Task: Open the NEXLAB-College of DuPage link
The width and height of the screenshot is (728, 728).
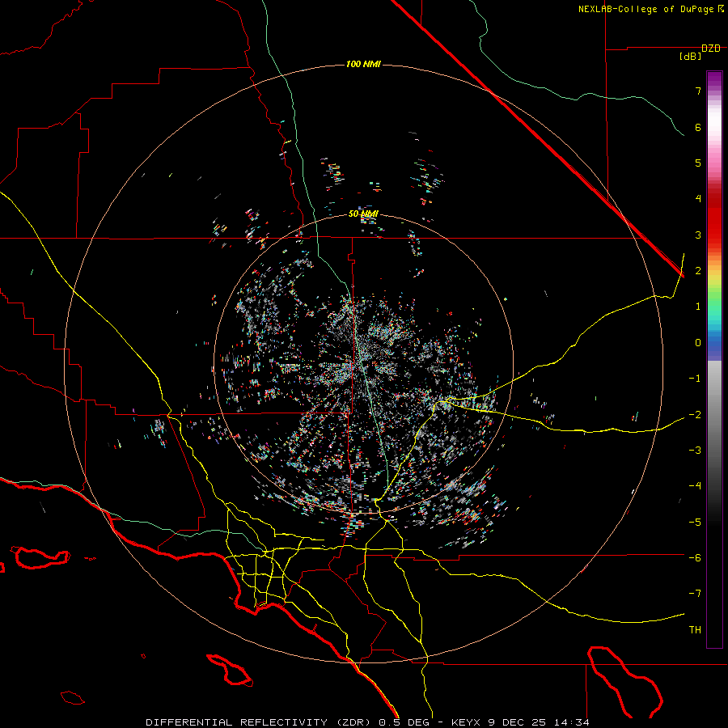Action: click(646, 9)
